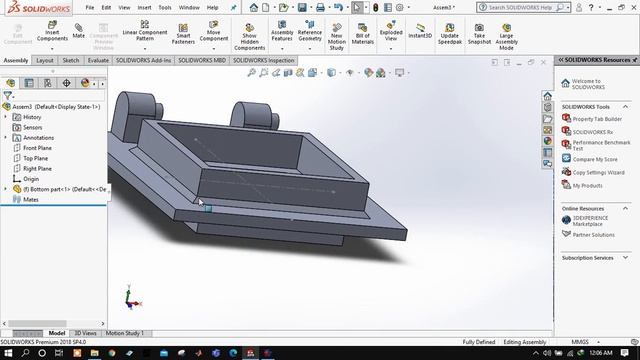
Task: Expand the History tree item
Action: pyautogui.click(x=5, y=117)
